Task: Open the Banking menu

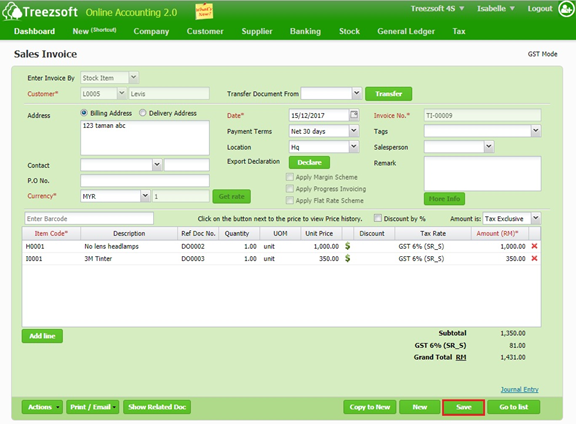Action: (x=305, y=31)
